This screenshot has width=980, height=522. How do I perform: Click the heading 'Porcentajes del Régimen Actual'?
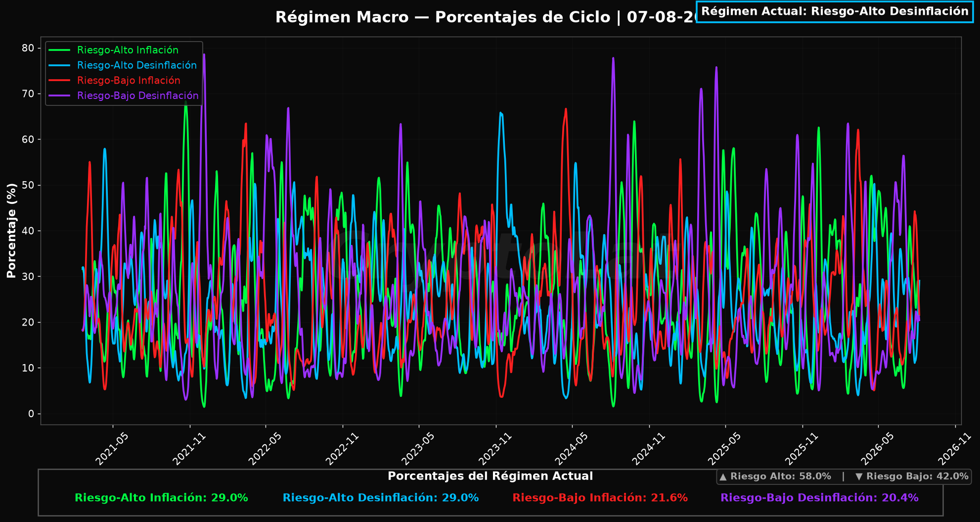490,476
